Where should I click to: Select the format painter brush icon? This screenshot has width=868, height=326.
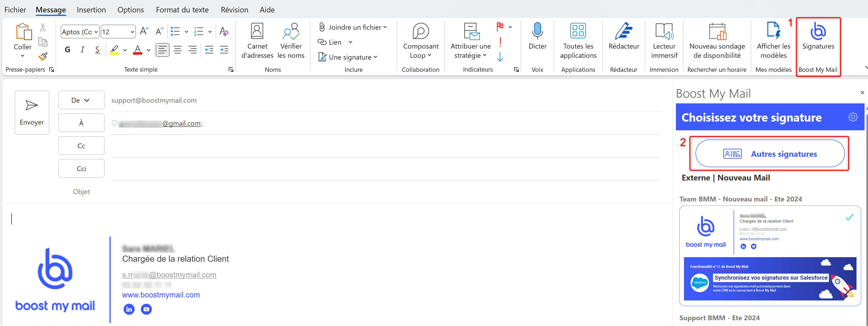tap(43, 56)
